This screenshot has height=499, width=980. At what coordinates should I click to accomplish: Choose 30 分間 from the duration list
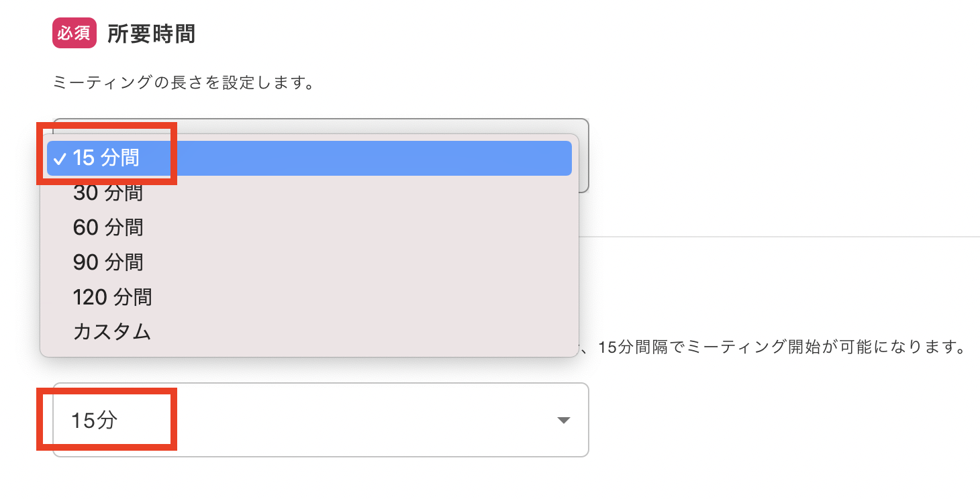108,192
